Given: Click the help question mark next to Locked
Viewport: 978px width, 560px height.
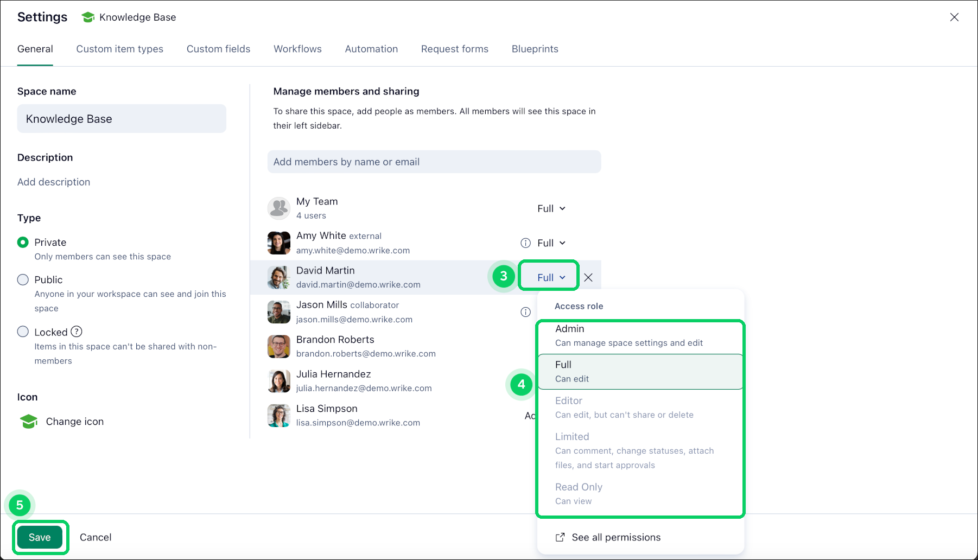Looking at the screenshot, I should [77, 332].
